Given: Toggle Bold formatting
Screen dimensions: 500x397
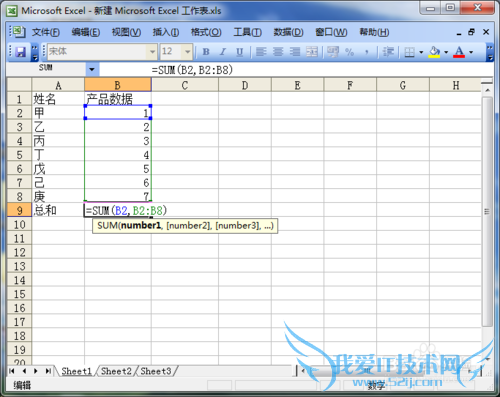Looking at the screenshot, I should [x=206, y=52].
